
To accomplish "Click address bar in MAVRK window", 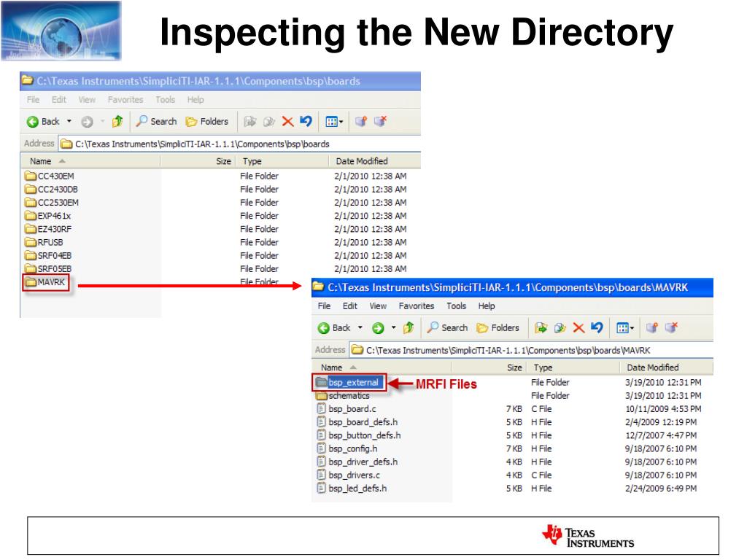I will point(531,350).
